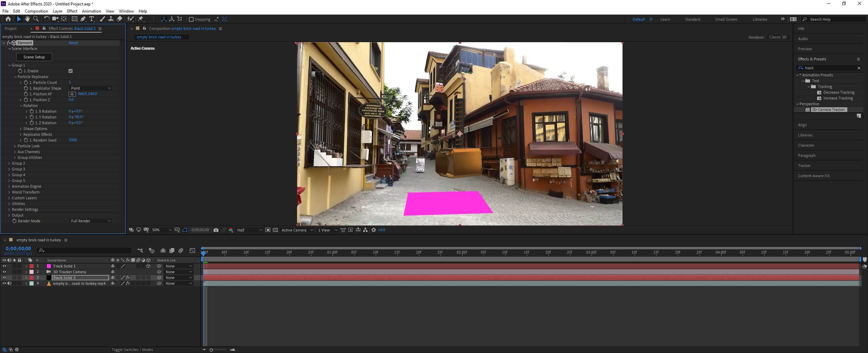
Task: Choose the Puppet Pin tool
Action: tap(141, 19)
